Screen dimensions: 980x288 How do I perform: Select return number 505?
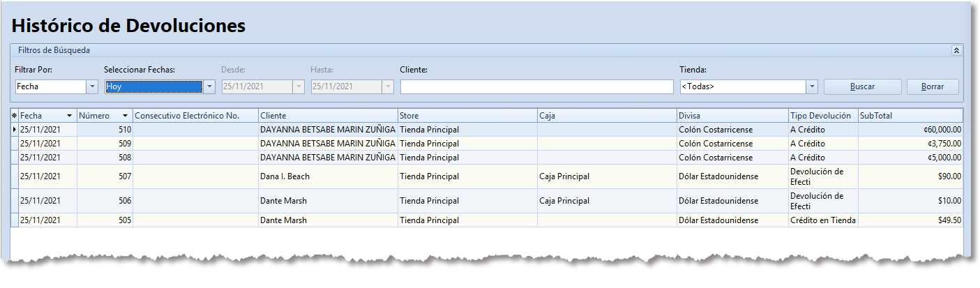click(105, 220)
